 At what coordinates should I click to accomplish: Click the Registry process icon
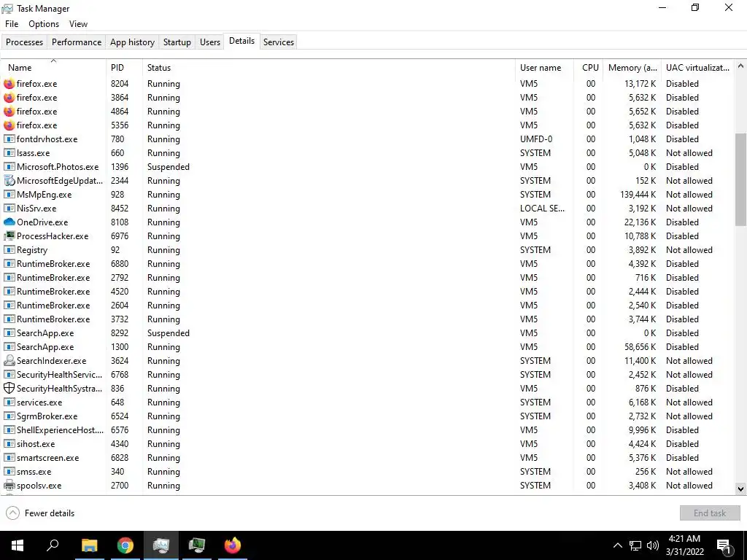9,249
